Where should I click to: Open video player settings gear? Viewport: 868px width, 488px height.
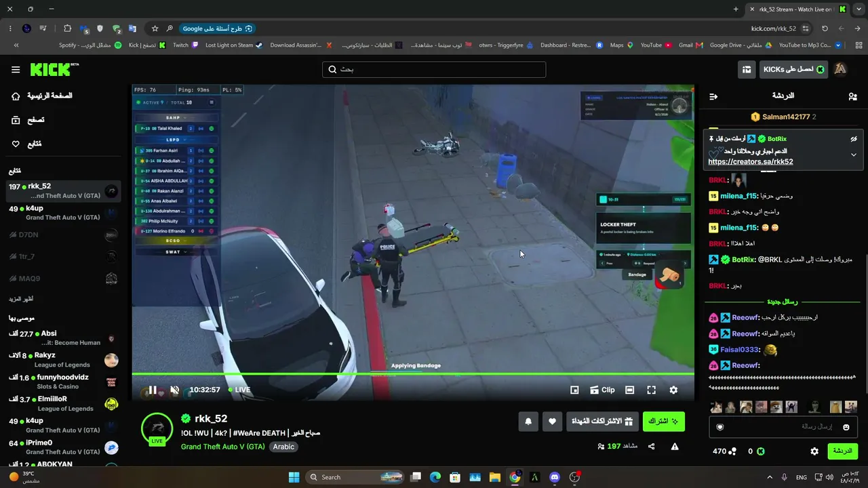673,390
